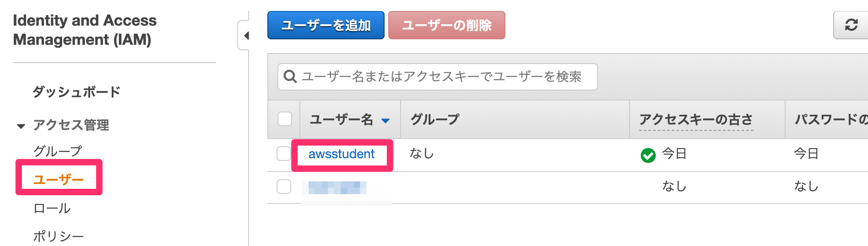Open ポリシー in the sidebar
Viewport: 868px width, 246px height.
(59, 236)
